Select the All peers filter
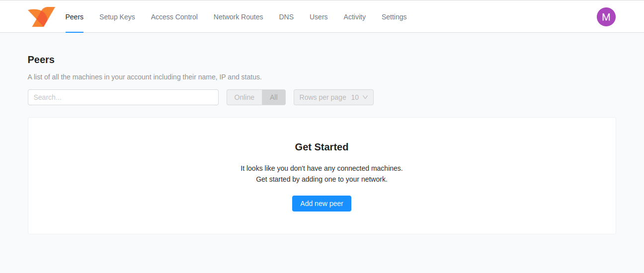This screenshot has width=644, height=273. click(x=274, y=97)
